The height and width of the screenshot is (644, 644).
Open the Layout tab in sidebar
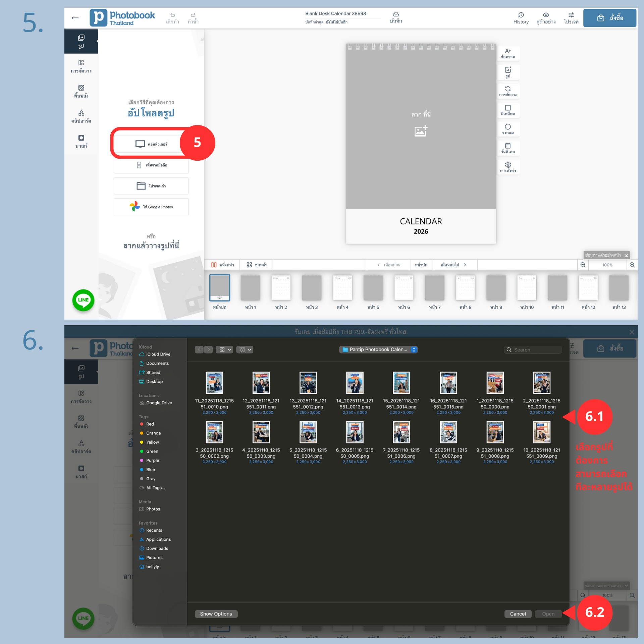(81, 66)
